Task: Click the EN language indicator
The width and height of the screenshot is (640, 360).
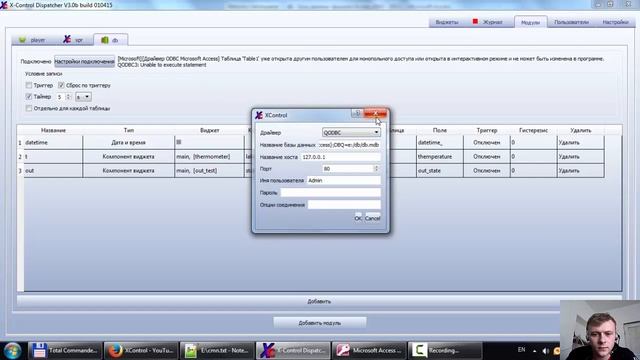Action: (x=521, y=350)
